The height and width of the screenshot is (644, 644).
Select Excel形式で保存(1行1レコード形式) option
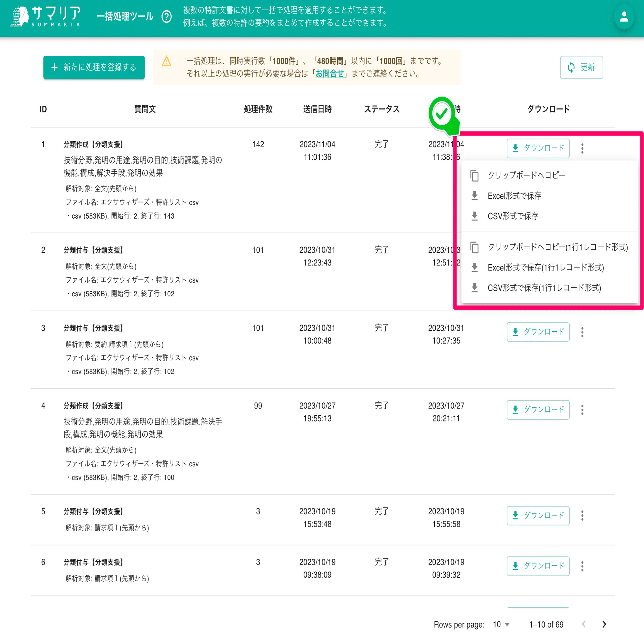pos(545,267)
